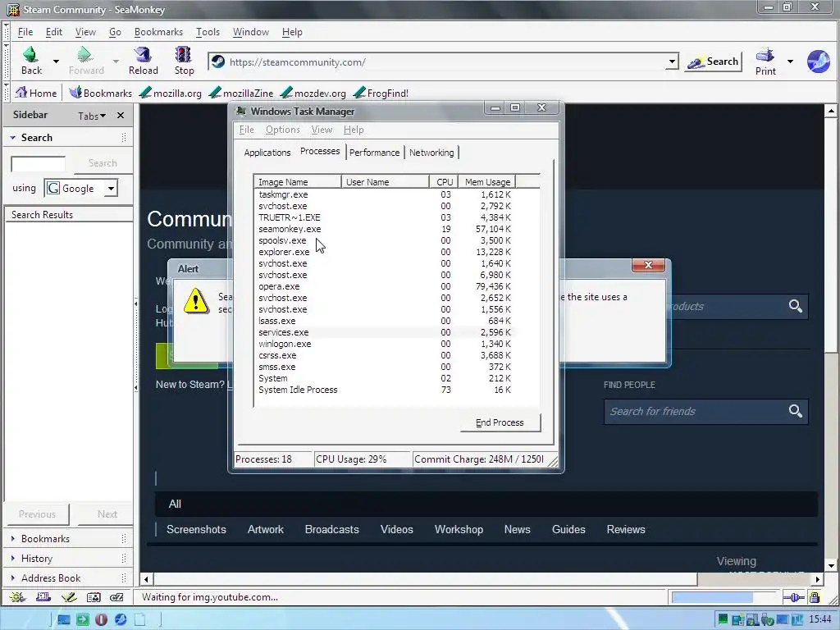
Task: Click the Find People search magnifier
Action: coord(796,411)
